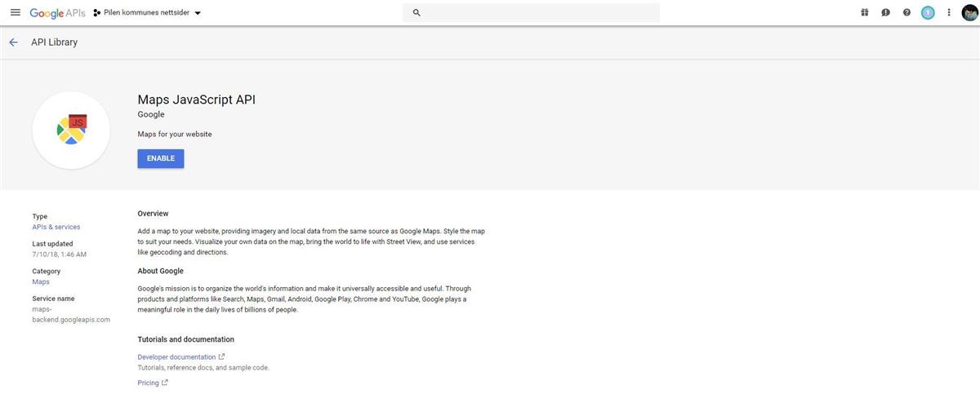980x394 pixels.
Task: Open the three-dot more options menu
Action: pyautogui.click(x=949, y=13)
